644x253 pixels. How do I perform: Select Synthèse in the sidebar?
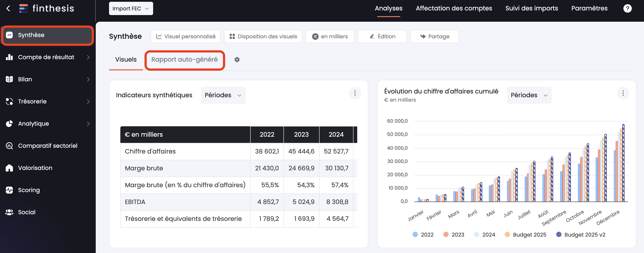(x=47, y=35)
